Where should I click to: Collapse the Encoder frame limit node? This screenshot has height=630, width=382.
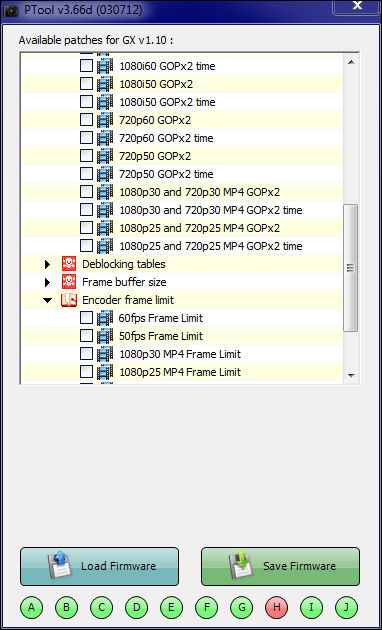click(x=48, y=300)
